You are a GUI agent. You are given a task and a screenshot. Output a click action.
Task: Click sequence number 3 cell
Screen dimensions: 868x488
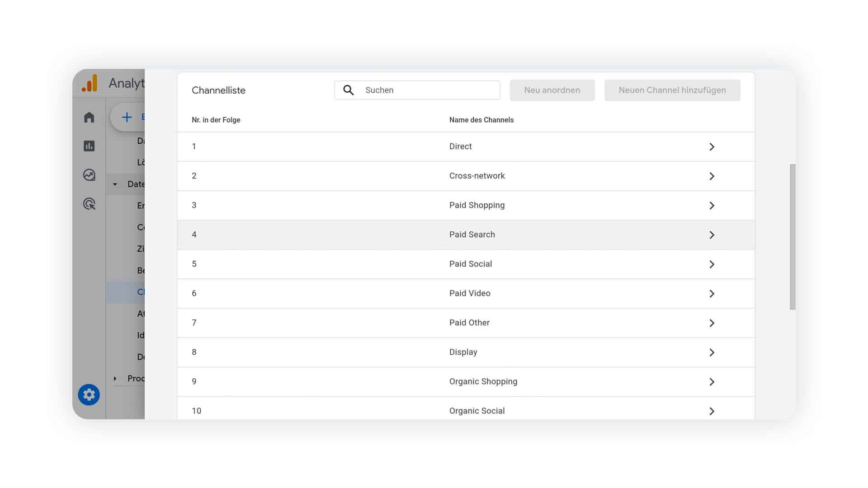pyautogui.click(x=194, y=205)
